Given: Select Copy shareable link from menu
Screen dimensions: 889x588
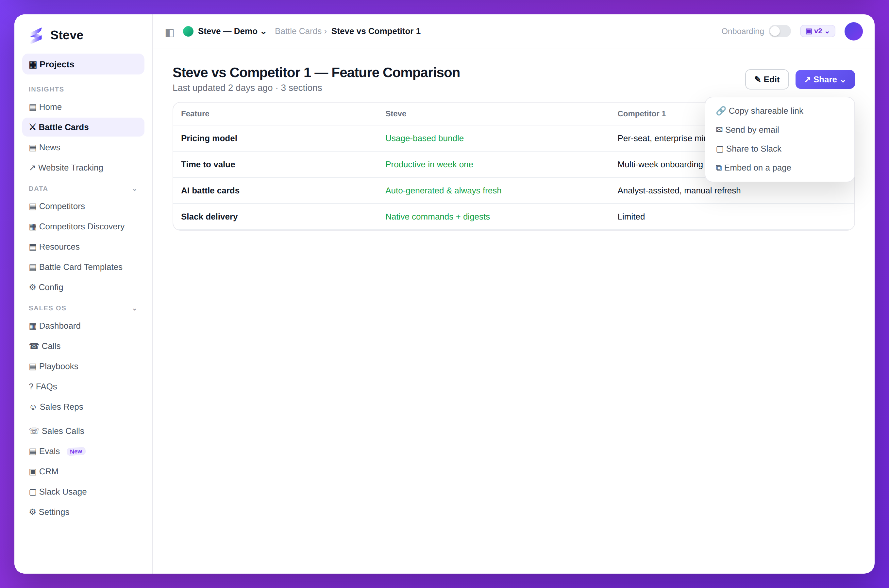Looking at the screenshot, I should pyautogui.click(x=780, y=111).
